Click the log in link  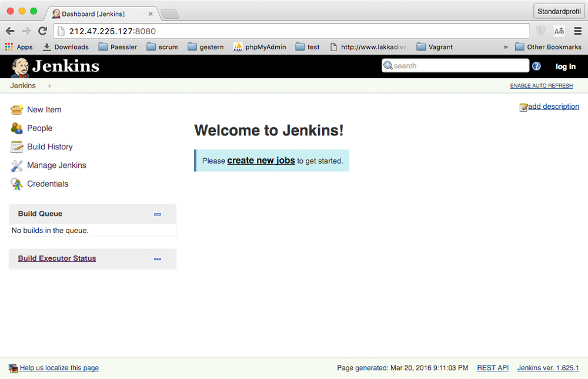[x=565, y=67]
